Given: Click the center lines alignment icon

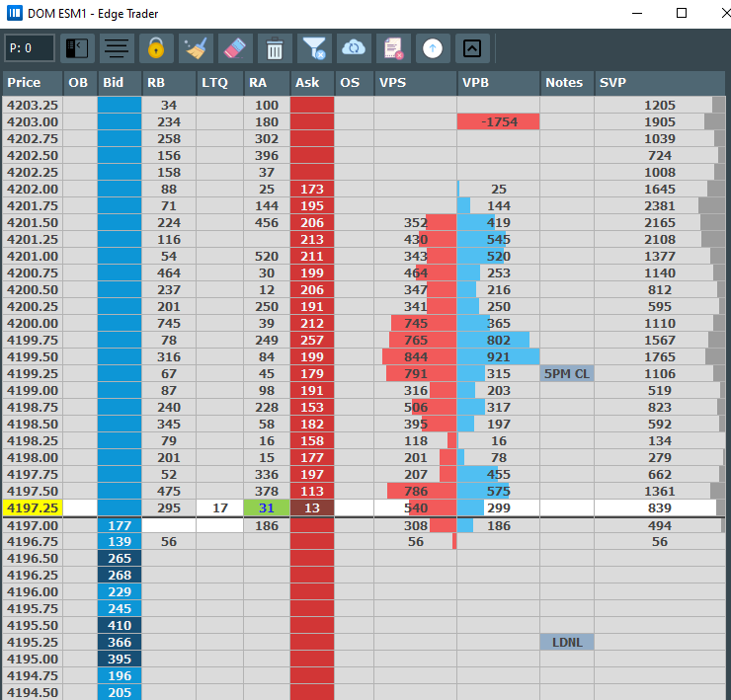Looking at the screenshot, I should click(x=117, y=48).
